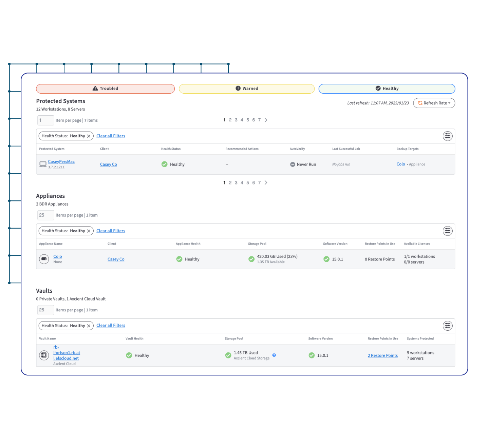Viewport: 489px width, 448px height.
Task: Go to next page with bottom chevron
Action: [266, 183]
